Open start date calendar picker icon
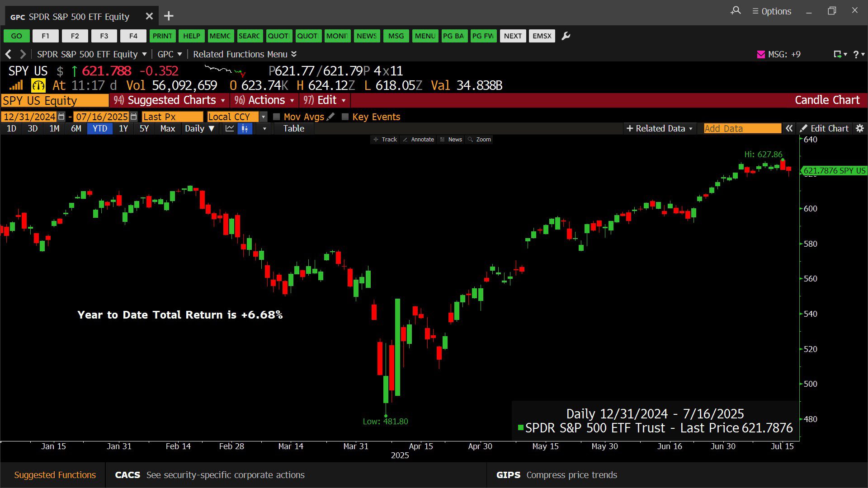This screenshot has height=488, width=868. pyautogui.click(x=61, y=117)
